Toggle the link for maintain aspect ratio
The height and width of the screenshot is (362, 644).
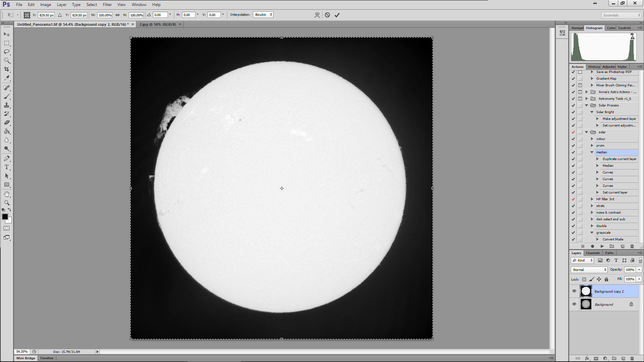point(117,15)
